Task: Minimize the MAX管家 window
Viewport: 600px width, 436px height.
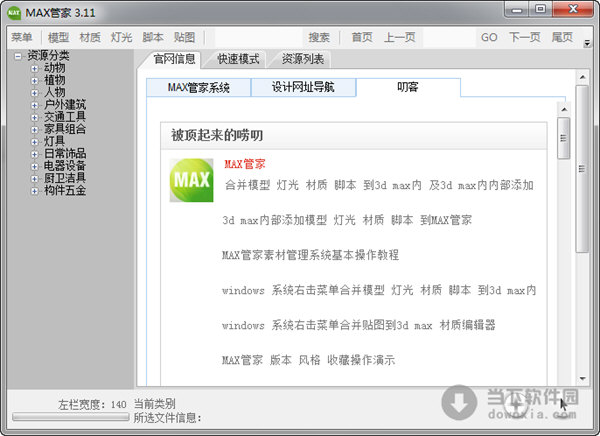Action: tap(517, 10)
